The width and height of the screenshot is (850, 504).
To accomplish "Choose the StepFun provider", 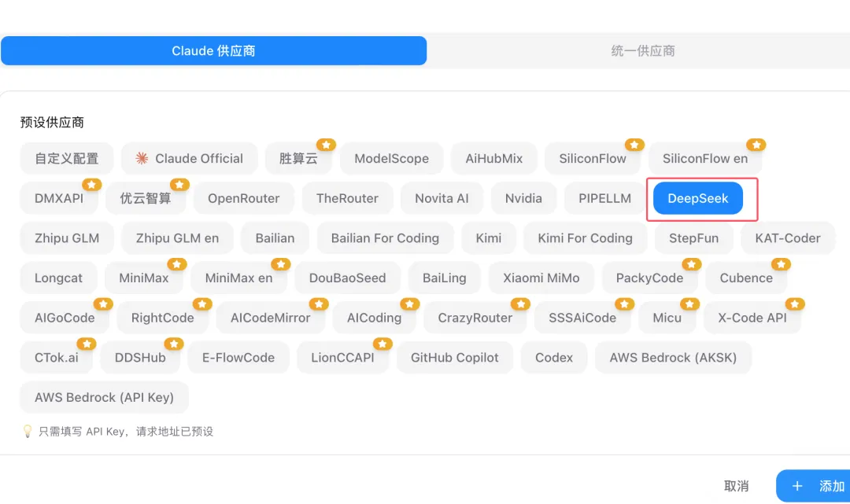I will pyautogui.click(x=694, y=238).
